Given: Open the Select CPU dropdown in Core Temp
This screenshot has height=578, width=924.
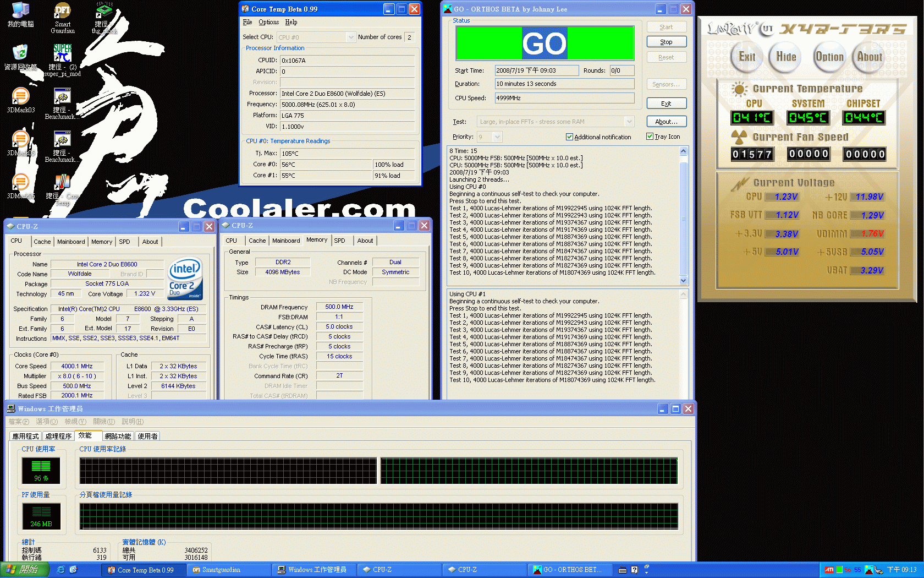Looking at the screenshot, I should pos(351,37).
